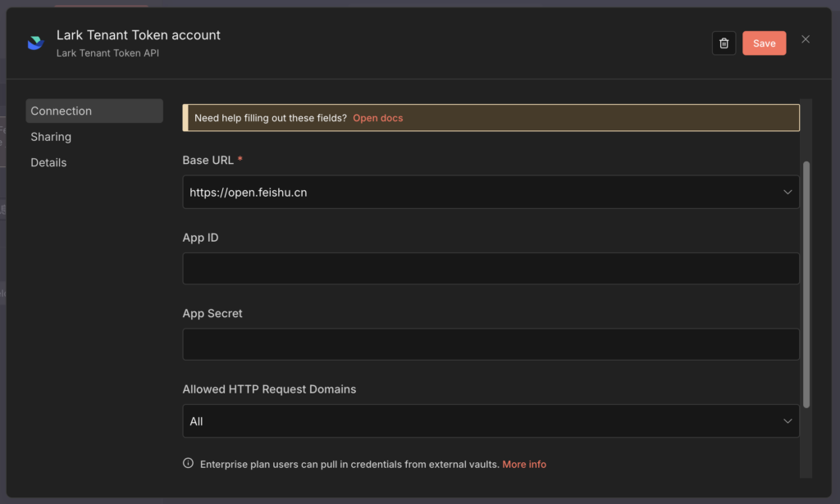Screen dimensions: 840x504
Task: Click the info icon beside Enterprise plan note
Action: coord(188,464)
